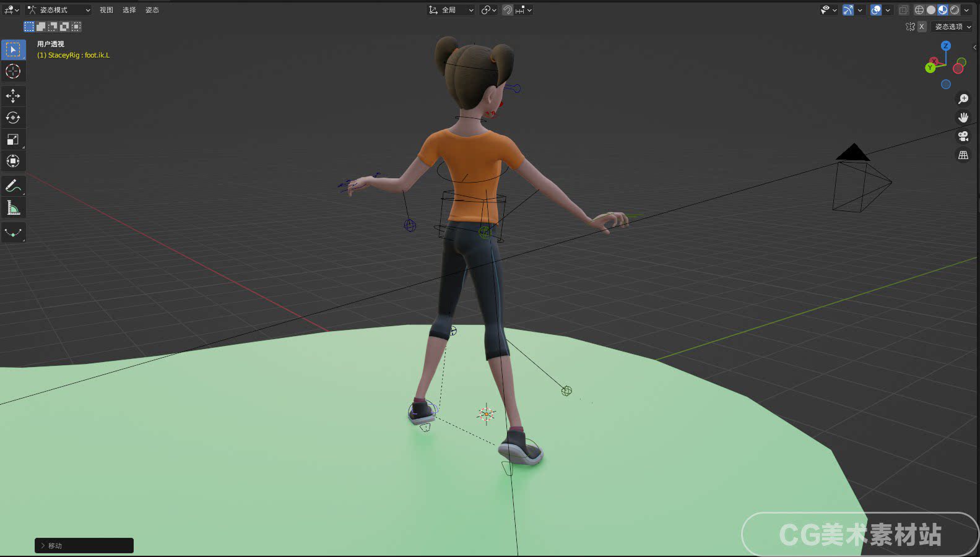The image size is (980, 557).
Task: Expand 姿态选项 options dropdown
Action: pyautogui.click(x=952, y=27)
